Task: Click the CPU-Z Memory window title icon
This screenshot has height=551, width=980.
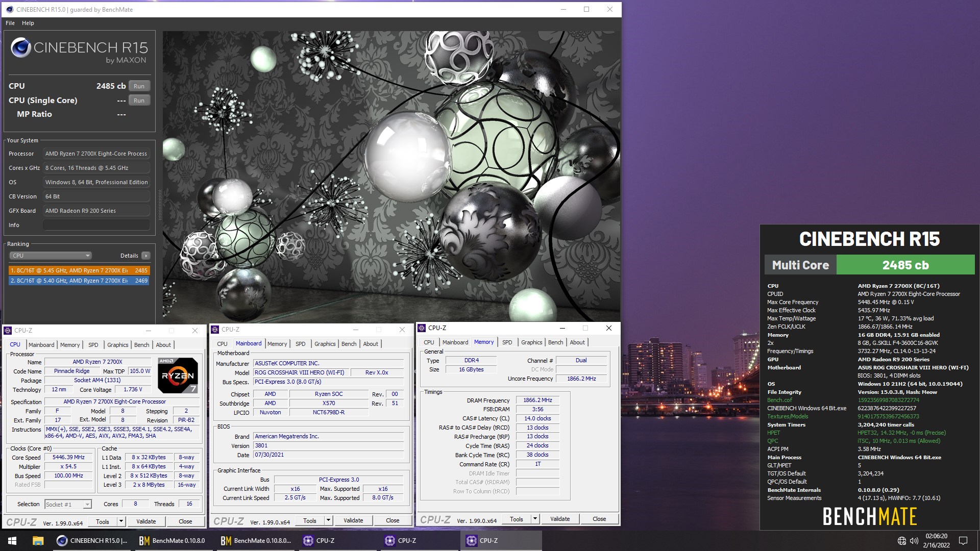Action: (422, 328)
